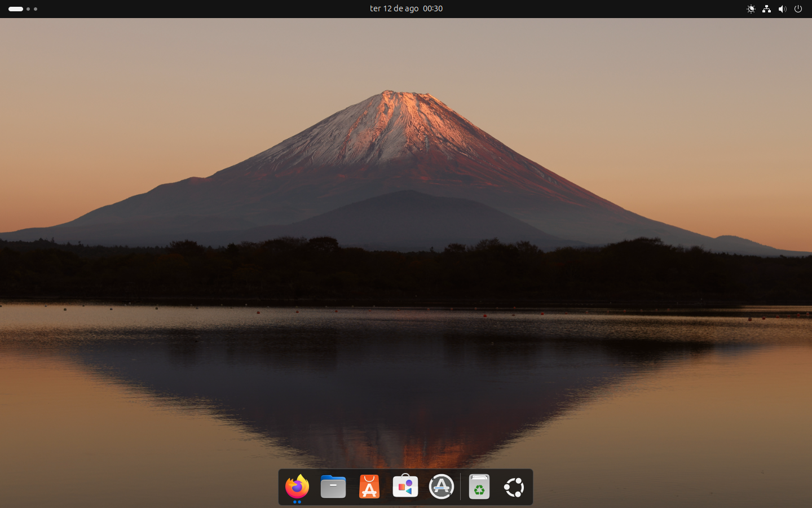Click the wired network status icon

click(x=766, y=9)
